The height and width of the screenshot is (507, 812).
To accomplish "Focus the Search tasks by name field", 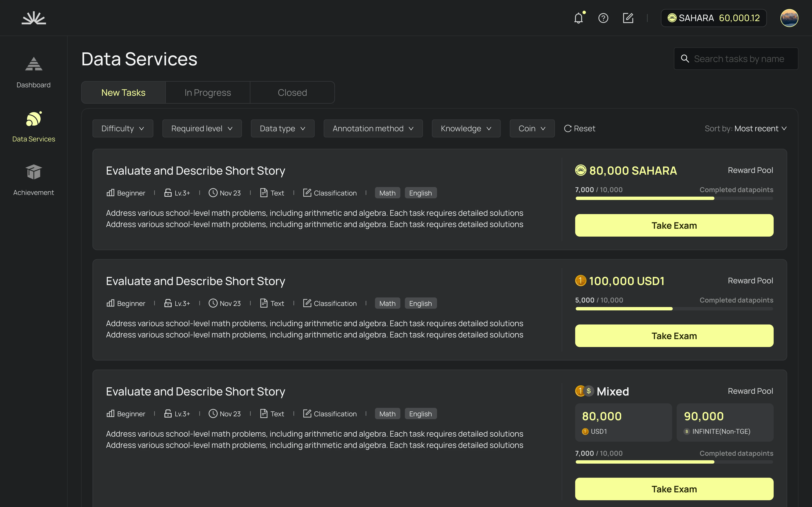I will (x=739, y=59).
